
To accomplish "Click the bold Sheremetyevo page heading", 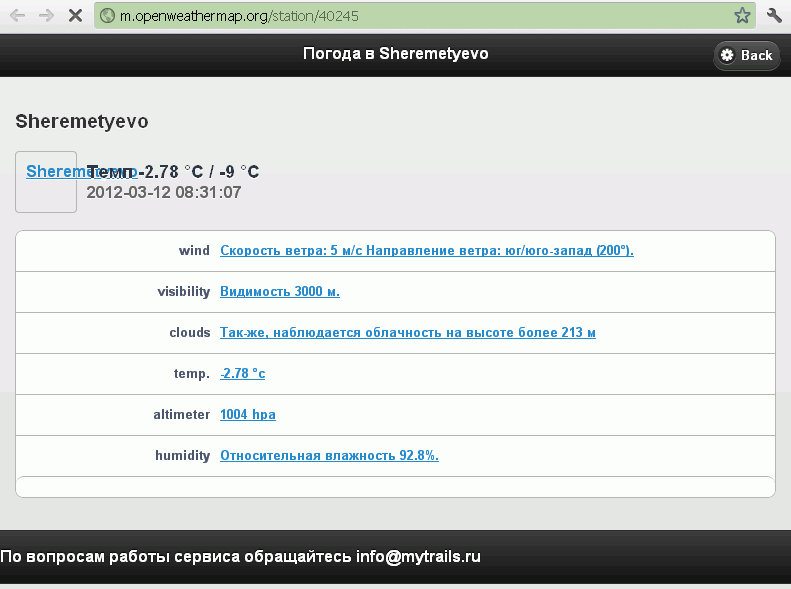I will pos(82,122).
